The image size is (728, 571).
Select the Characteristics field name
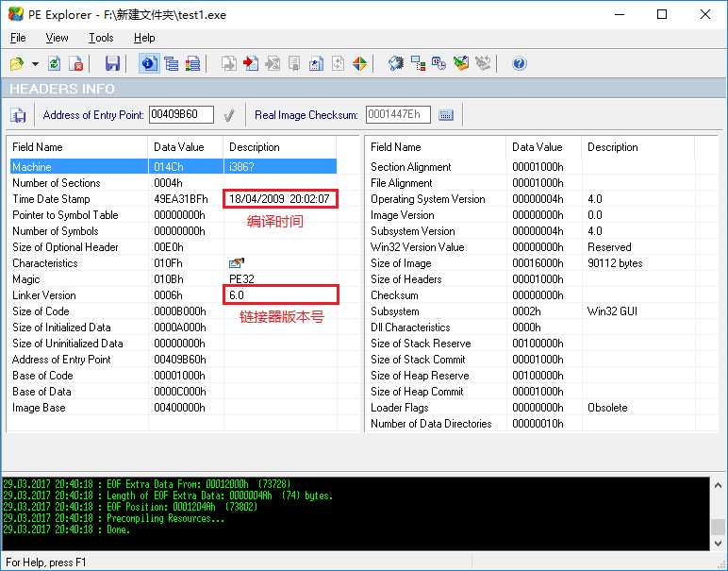tap(45, 263)
